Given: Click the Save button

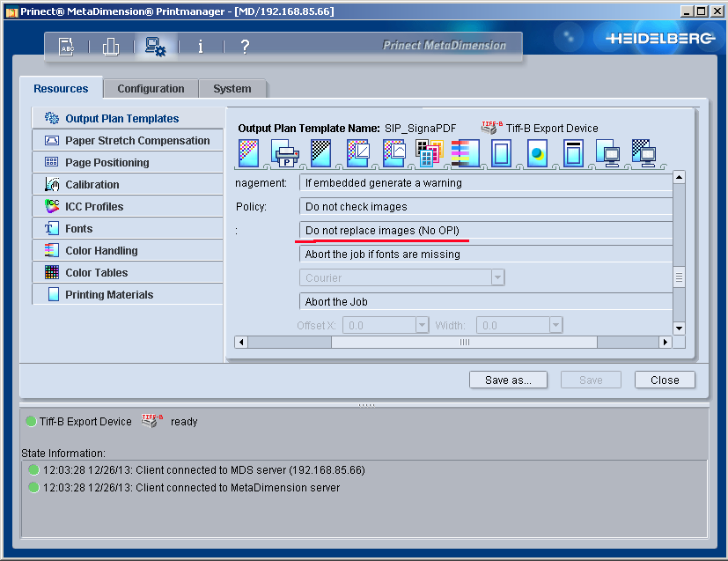Looking at the screenshot, I should tap(591, 380).
